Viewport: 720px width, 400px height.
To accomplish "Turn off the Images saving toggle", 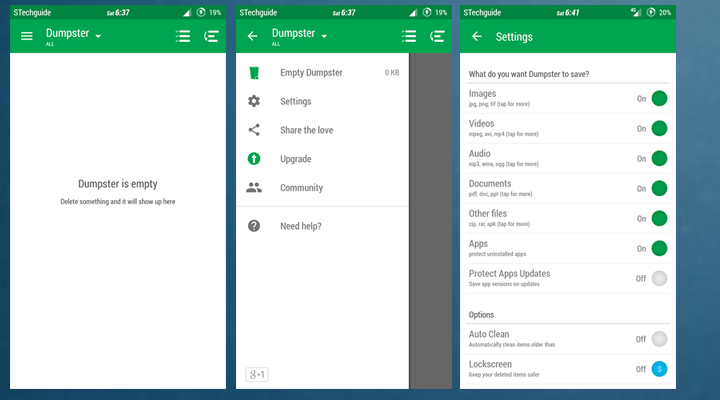I will (x=659, y=98).
